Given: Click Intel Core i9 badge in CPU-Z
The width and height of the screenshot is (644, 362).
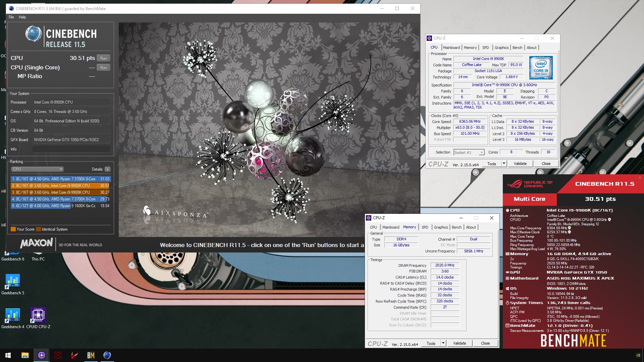Looking at the screenshot, I should 541,68.
